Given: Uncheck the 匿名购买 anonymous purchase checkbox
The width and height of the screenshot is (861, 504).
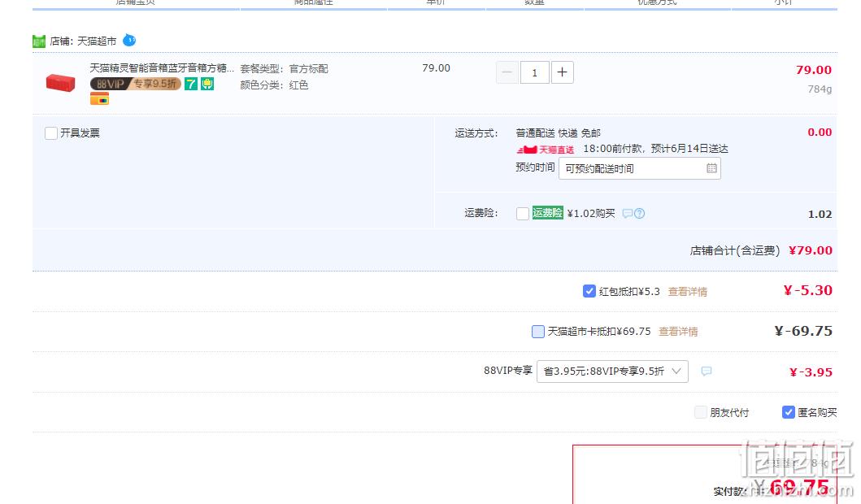Looking at the screenshot, I should tap(789, 412).
